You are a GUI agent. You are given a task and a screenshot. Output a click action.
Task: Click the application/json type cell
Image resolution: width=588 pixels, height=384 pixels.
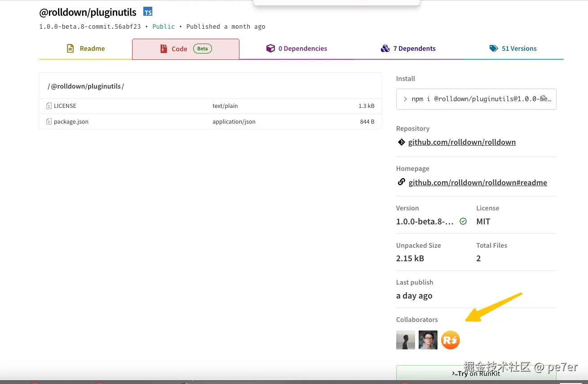coord(234,121)
